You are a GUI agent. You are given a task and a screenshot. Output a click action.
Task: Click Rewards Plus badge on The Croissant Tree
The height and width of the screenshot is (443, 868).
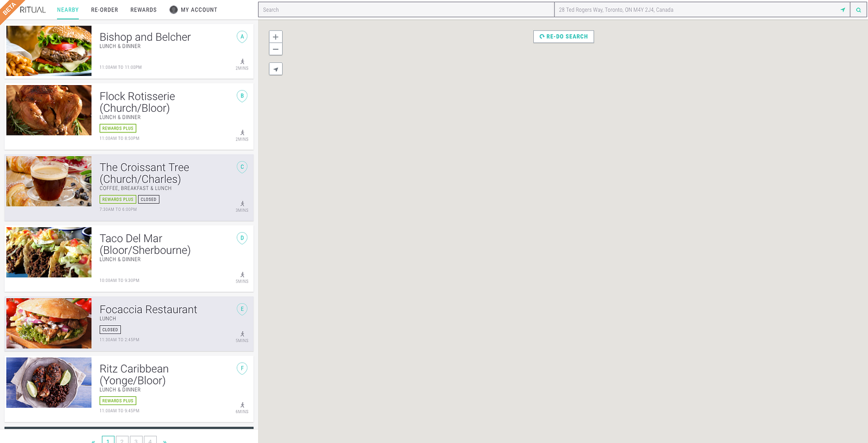click(x=118, y=200)
